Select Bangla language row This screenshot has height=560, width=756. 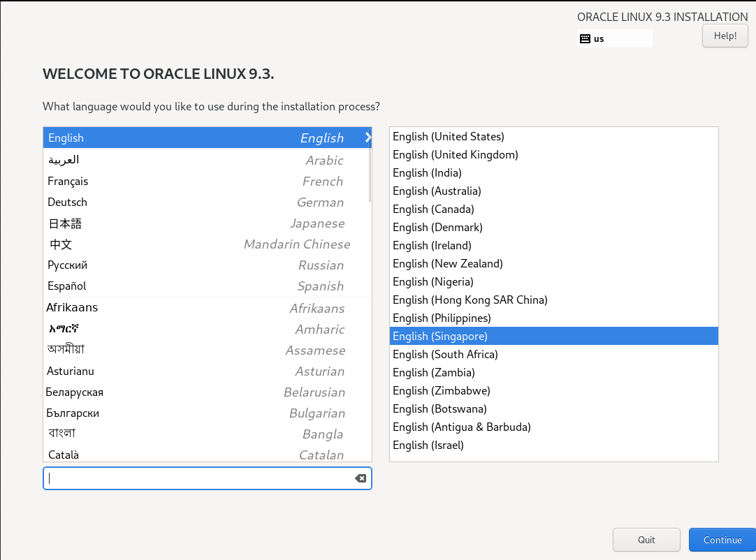tap(208, 434)
